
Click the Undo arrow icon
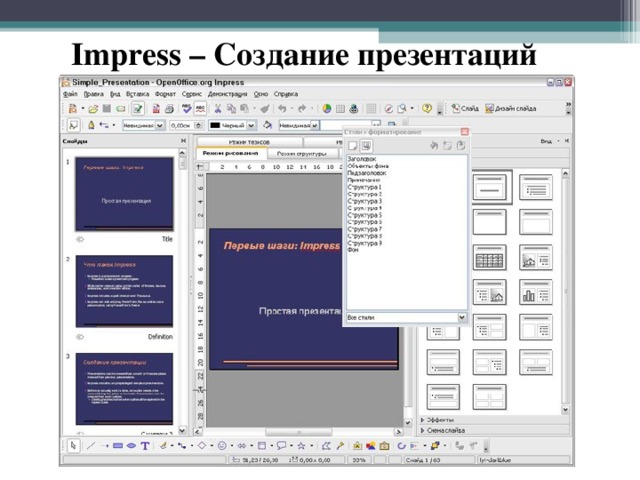coord(282,109)
